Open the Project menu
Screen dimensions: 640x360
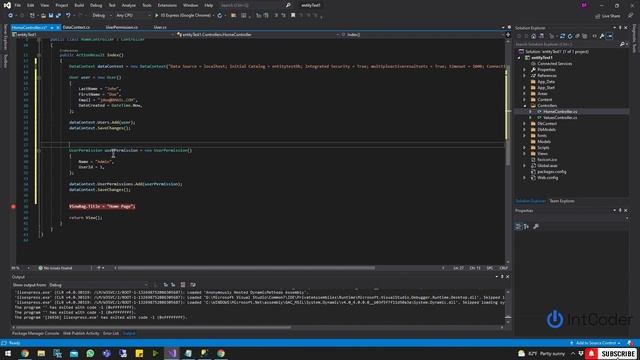62,5
